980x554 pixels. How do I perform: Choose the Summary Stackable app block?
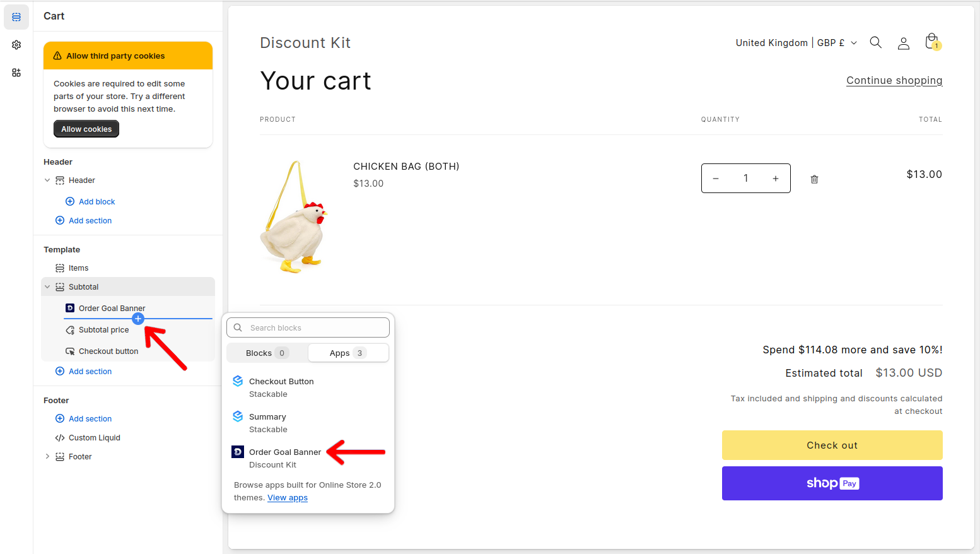pyautogui.click(x=308, y=423)
